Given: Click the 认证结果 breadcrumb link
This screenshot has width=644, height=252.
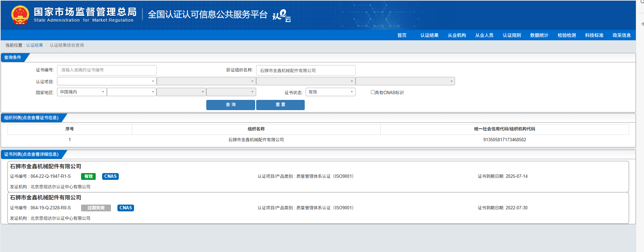Looking at the screenshot, I should [x=35, y=45].
